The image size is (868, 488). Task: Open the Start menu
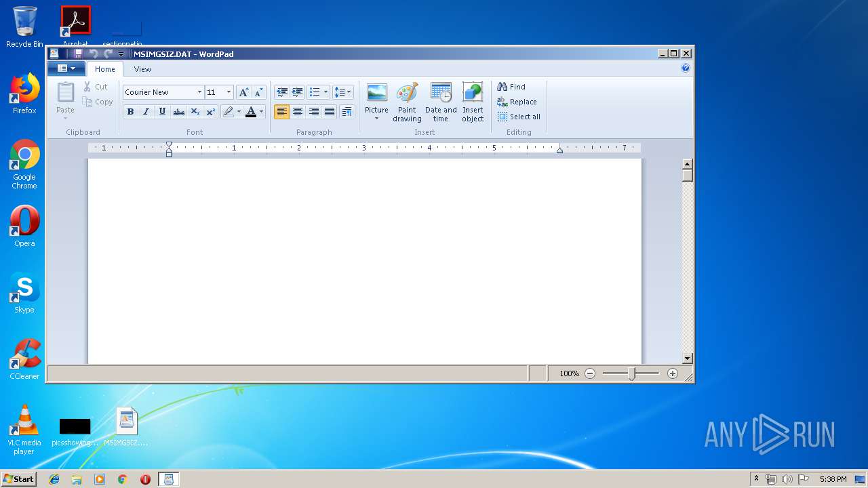19,479
